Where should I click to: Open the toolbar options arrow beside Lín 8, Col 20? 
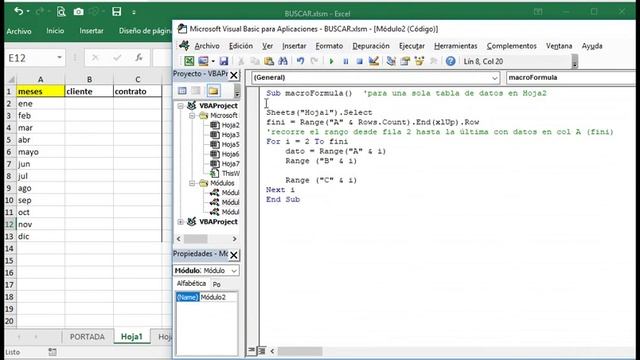click(x=575, y=62)
